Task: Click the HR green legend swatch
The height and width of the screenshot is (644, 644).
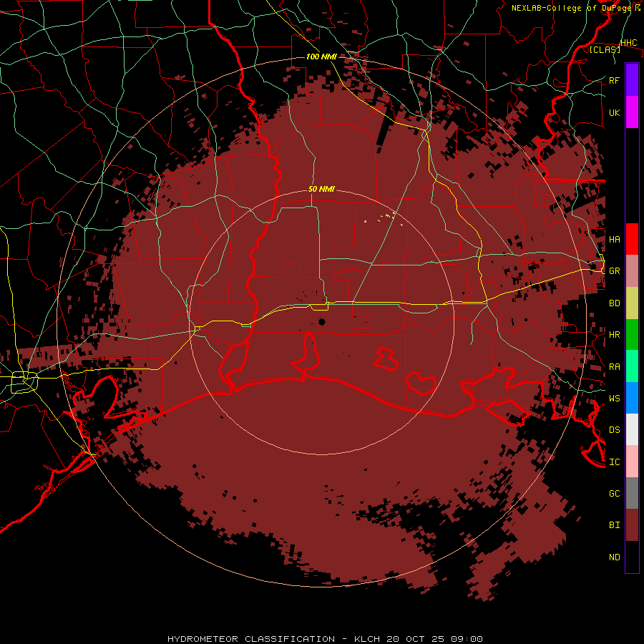Action: click(632, 335)
